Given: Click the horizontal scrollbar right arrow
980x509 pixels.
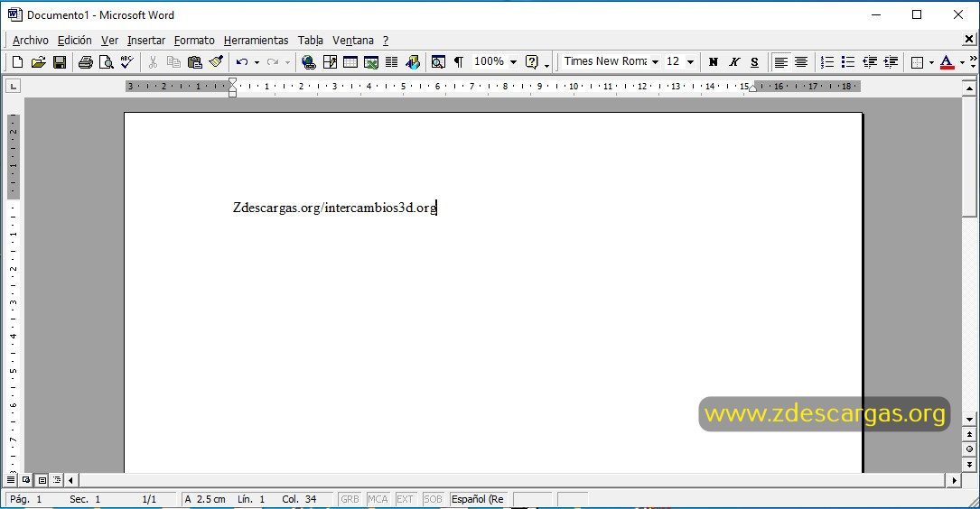Looking at the screenshot, I should click(953, 480).
